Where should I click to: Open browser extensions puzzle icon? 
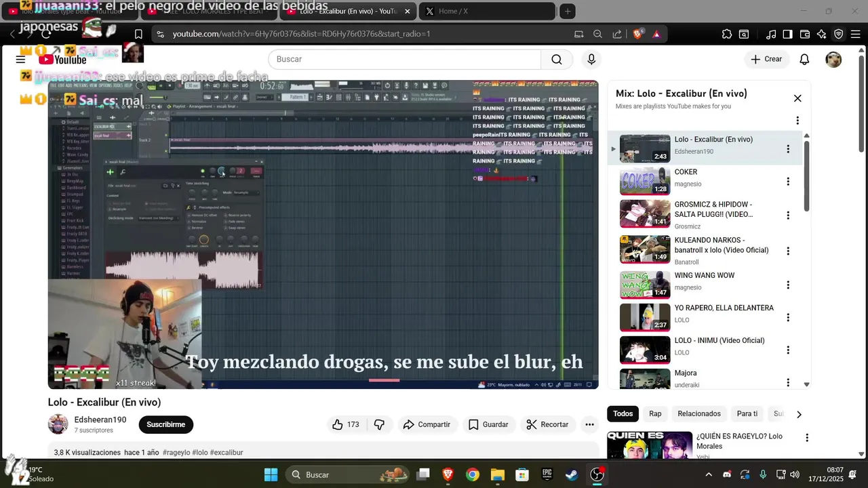[x=727, y=34]
